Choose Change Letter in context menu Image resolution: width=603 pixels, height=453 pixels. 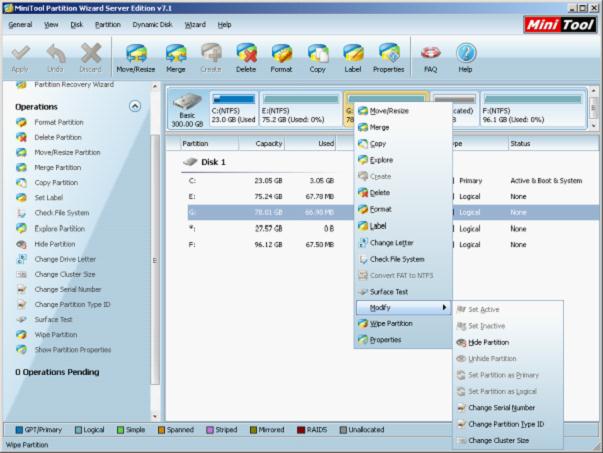[403, 243]
